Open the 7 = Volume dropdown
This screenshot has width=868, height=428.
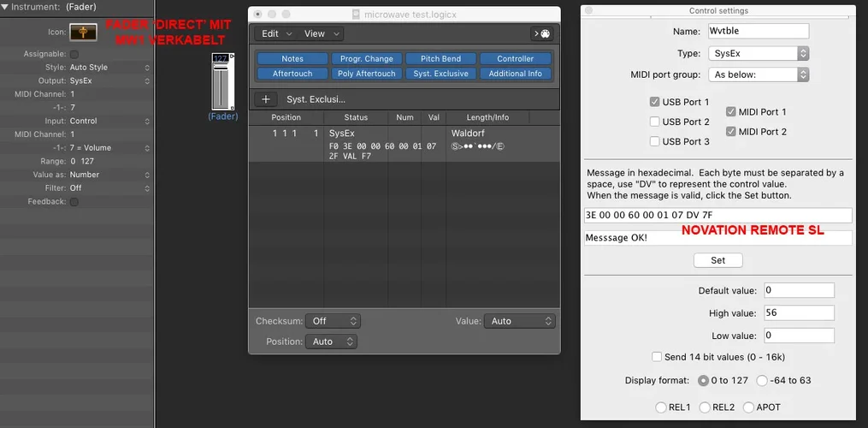coord(109,148)
